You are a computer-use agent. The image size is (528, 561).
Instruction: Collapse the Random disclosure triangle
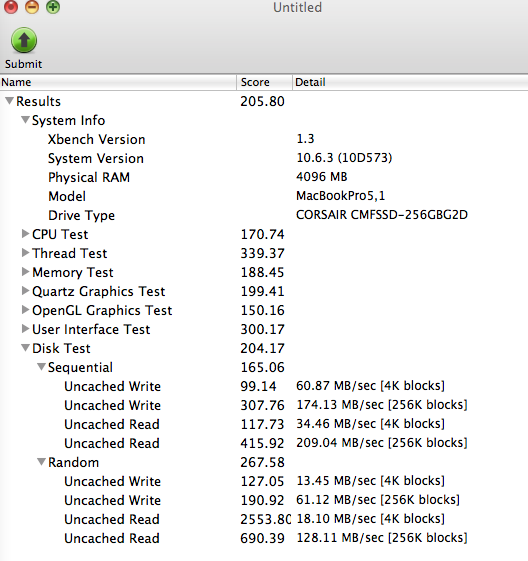pyautogui.click(x=41, y=462)
